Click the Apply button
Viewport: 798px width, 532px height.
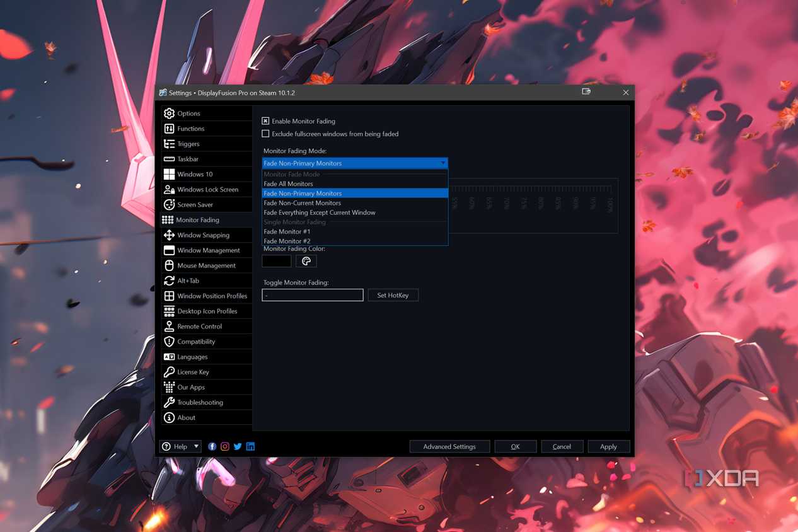(608, 446)
